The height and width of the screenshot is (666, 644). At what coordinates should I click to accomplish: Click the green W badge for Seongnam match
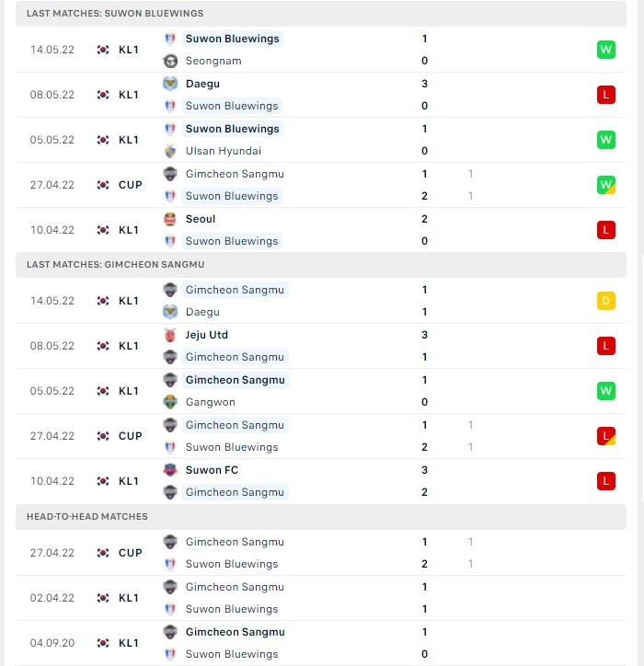point(605,50)
